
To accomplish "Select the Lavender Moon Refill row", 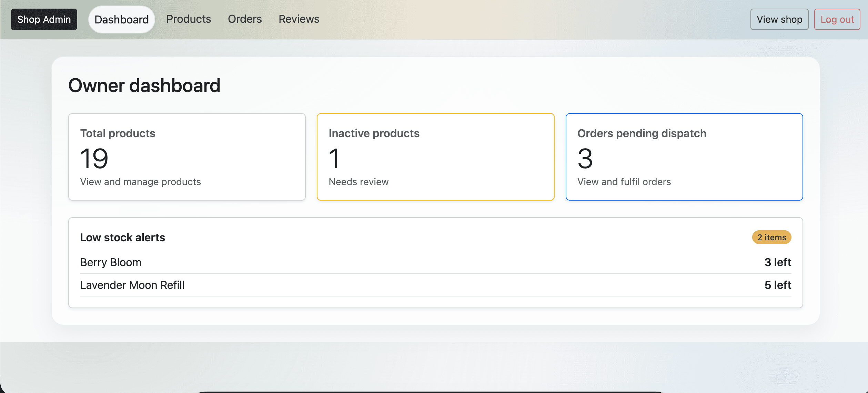I will [x=436, y=285].
